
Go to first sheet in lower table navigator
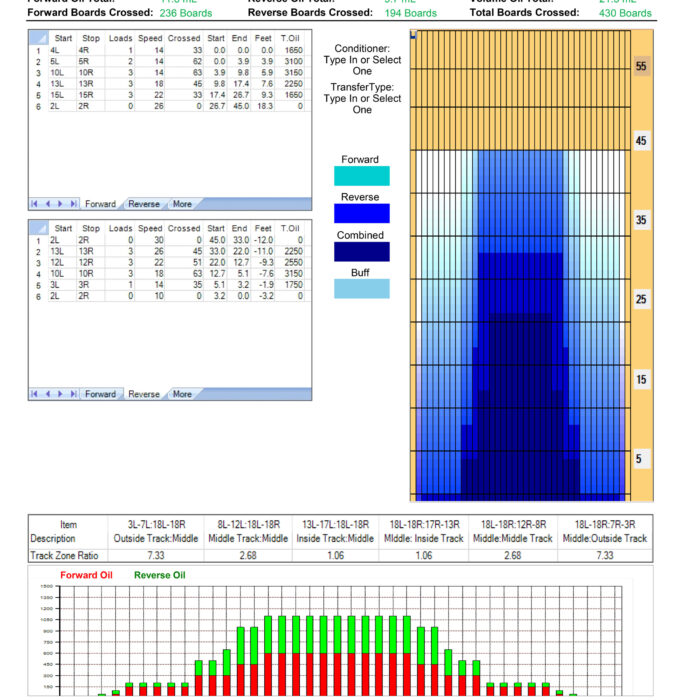34,394
